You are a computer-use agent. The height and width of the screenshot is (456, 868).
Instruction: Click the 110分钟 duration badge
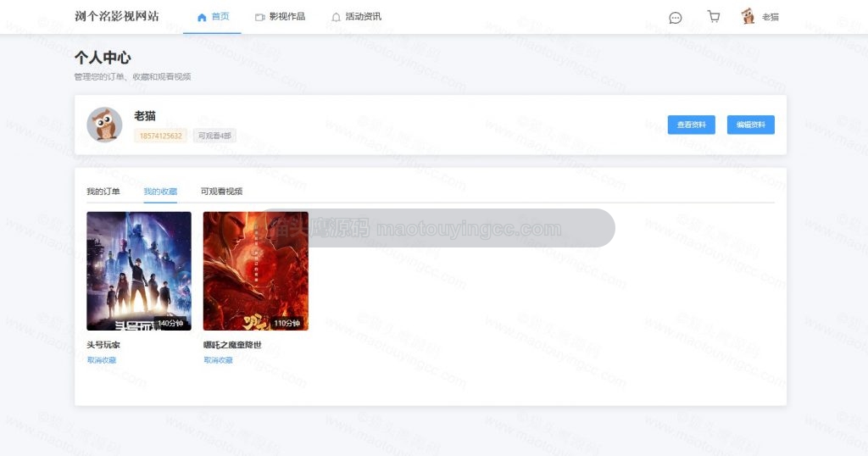(287, 323)
